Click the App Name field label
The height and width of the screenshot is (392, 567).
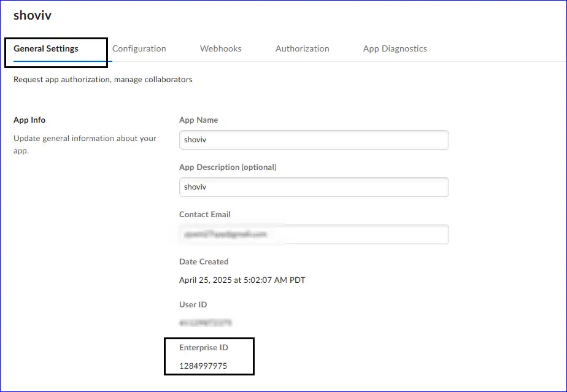[x=198, y=120]
